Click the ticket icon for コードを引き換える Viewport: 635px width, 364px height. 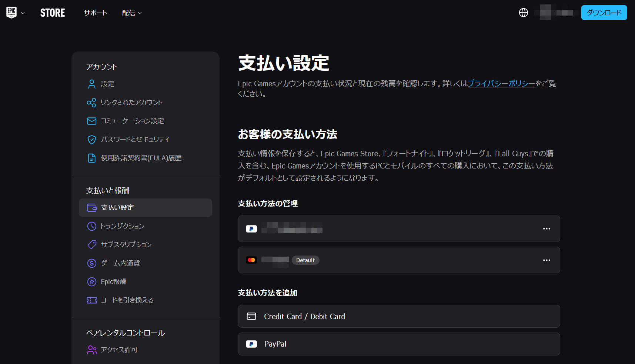click(x=91, y=300)
